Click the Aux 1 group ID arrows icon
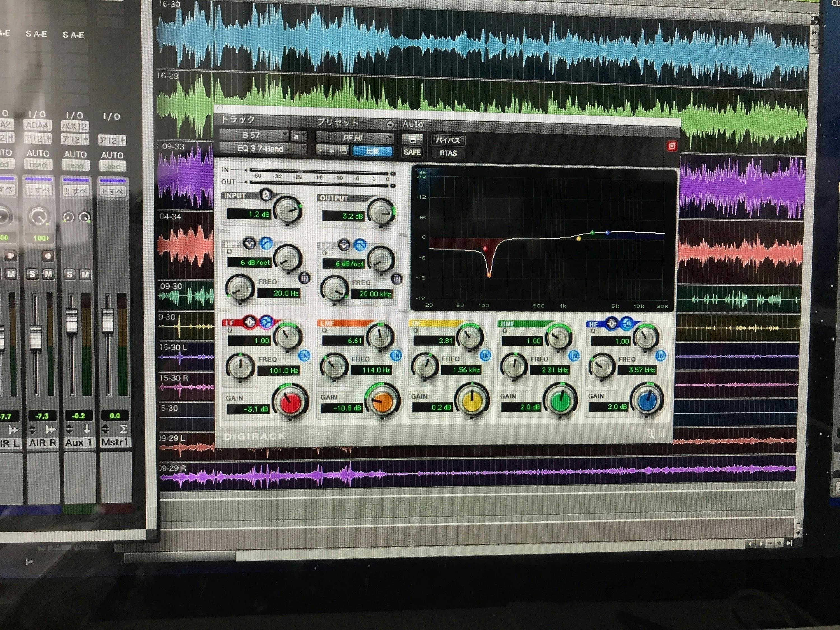 click(69, 430)
